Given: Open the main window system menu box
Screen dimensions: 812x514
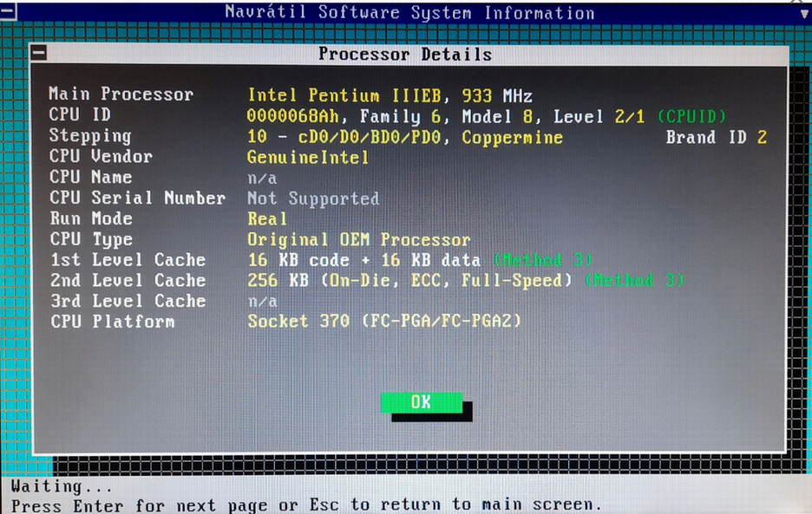Looking at the screenshot, I should point(8,11).
